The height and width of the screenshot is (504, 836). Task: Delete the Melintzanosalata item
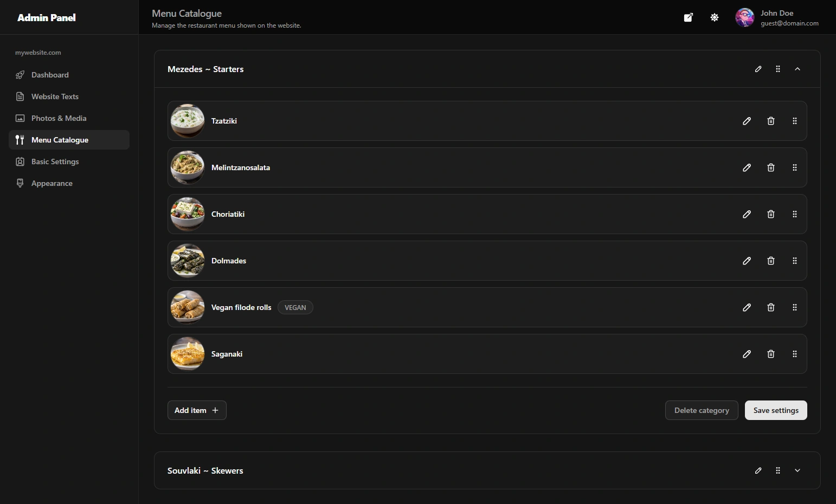[x=770, y=167]
